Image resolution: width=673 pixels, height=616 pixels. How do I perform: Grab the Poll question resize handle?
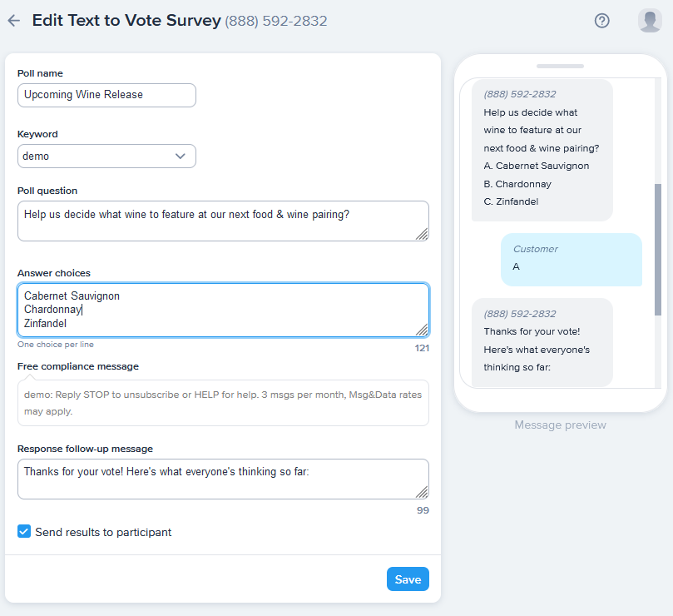(422, 234)
